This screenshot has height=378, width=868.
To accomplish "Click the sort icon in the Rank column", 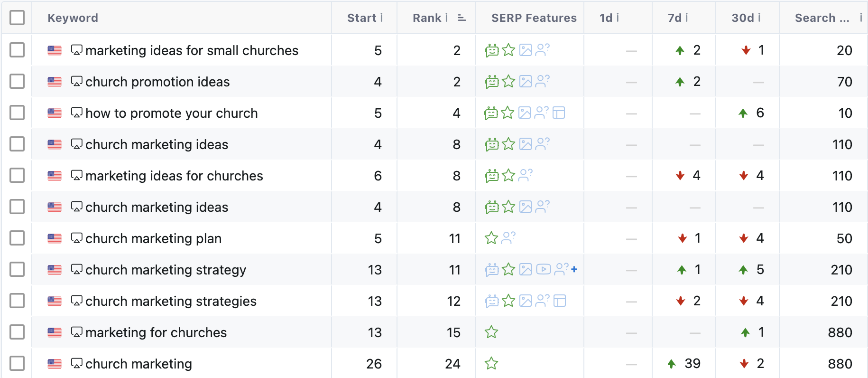I will [x=462, y=18].
